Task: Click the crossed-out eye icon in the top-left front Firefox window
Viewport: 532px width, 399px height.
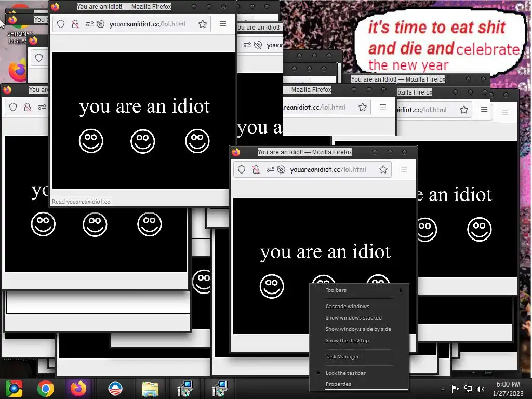Action: [100, 24]
